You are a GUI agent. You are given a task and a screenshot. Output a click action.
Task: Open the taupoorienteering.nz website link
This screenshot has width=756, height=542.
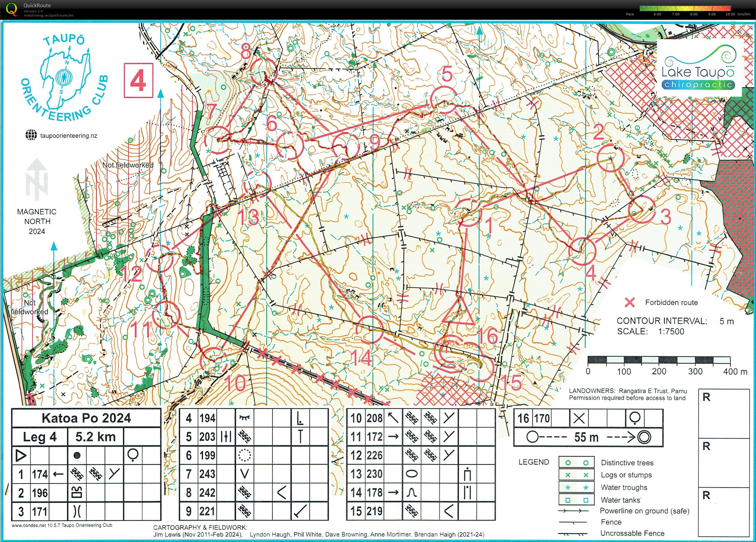(69, 136)
